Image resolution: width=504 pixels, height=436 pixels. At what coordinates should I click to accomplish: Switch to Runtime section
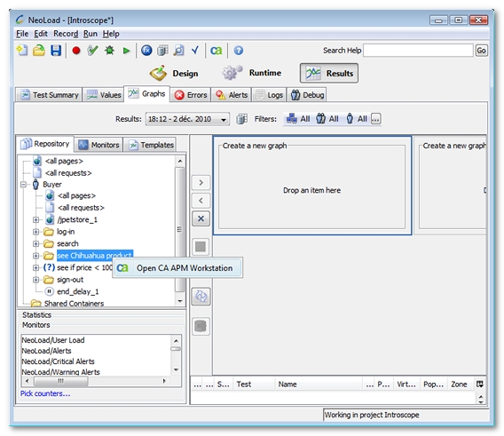coord(252,73)
